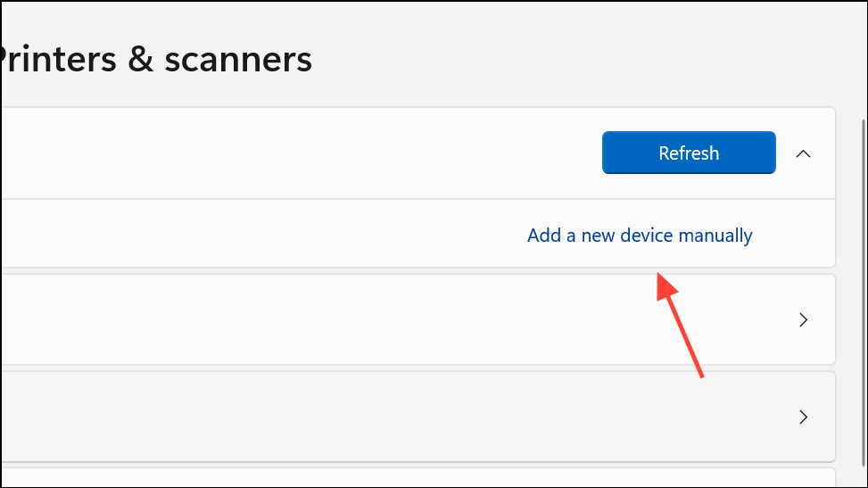Open the first device row's right chevron

pyautogui.click(x=803, y=319)
